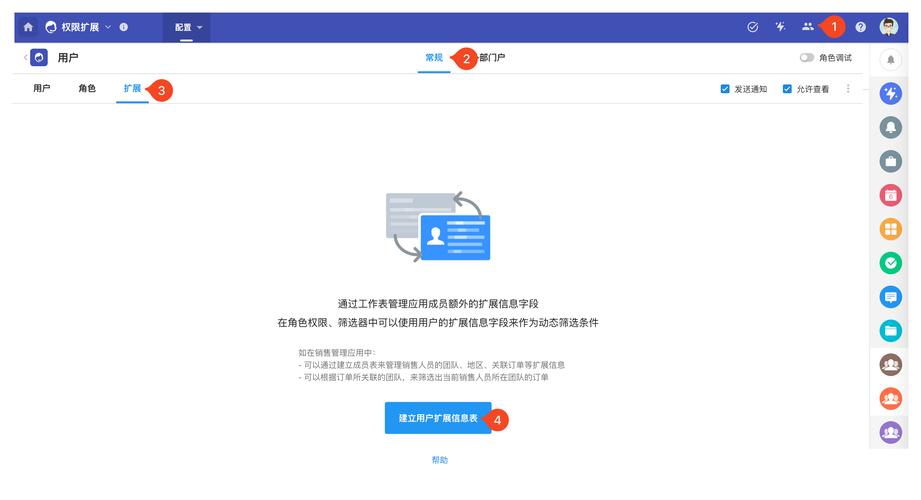Go to the home icon in top bar
The height and width of the screenshot is (500, 921).
(x=28, y=27)
